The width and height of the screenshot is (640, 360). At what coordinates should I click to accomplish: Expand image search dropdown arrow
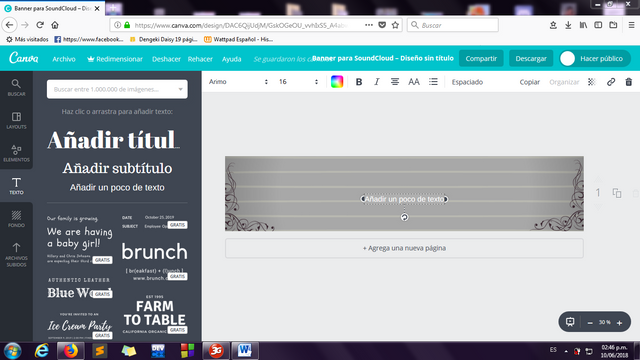pos(180,89)
